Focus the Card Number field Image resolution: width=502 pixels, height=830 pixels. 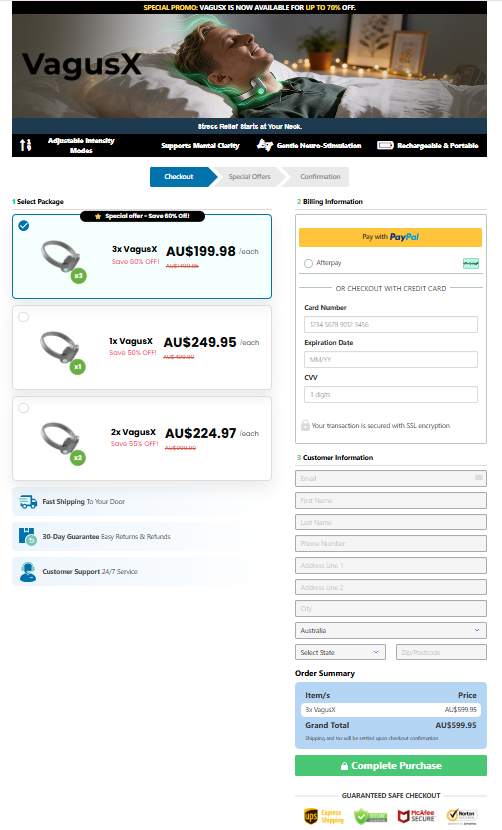pyautogui.click(x=391, y=324)
